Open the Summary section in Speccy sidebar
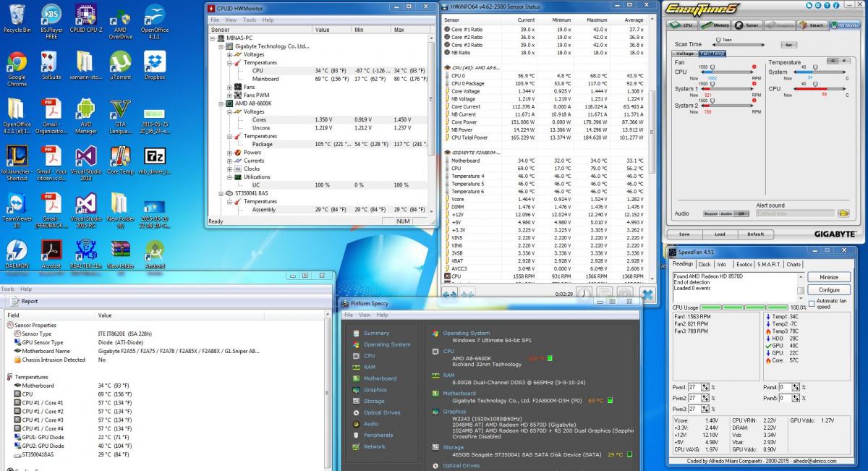 (371, 333)
